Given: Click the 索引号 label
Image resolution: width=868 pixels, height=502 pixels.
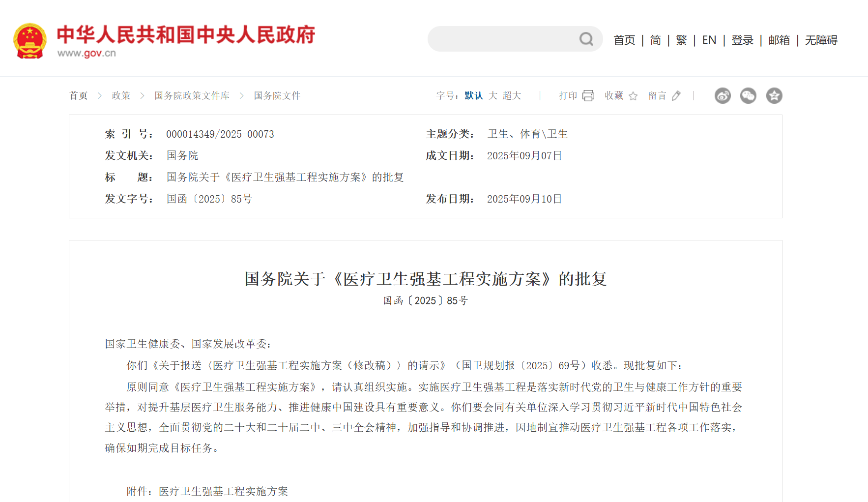Looking at the screenshot, I should click(129, 134).
